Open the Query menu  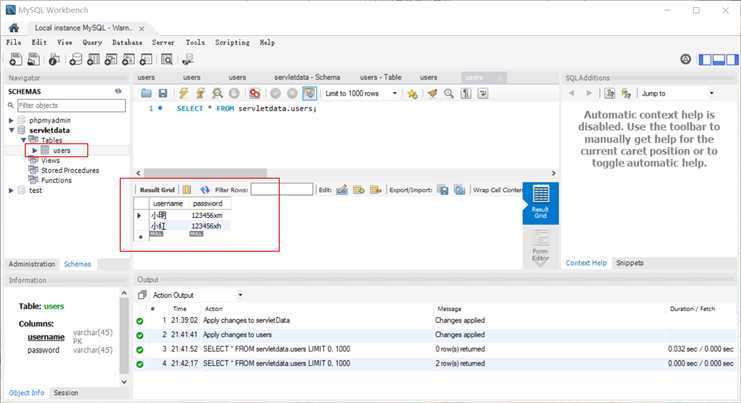(x=92, y=43)
